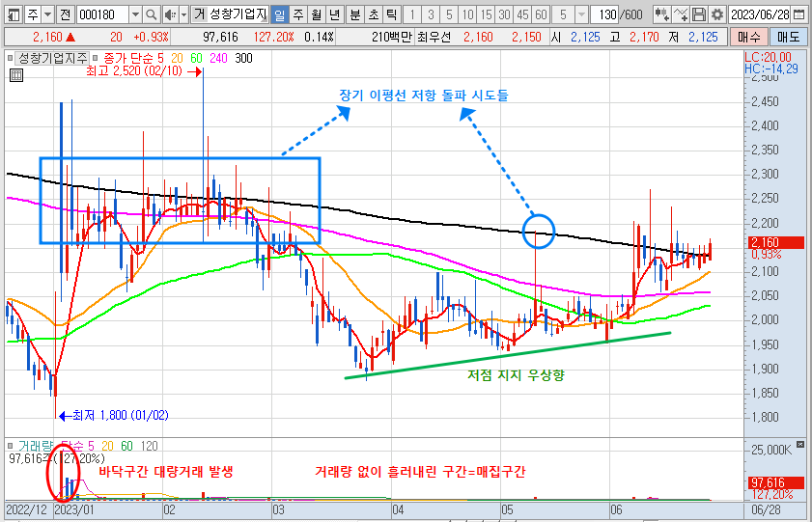Open the custom interval dropdown arrow
This screenshot has height=522, width=812.
click(x=581, y=14)
